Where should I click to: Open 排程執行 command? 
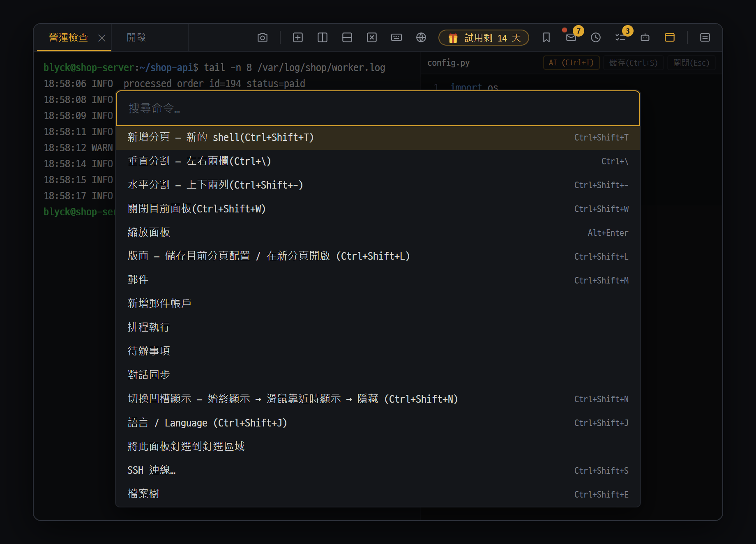[x=378, y=328]
